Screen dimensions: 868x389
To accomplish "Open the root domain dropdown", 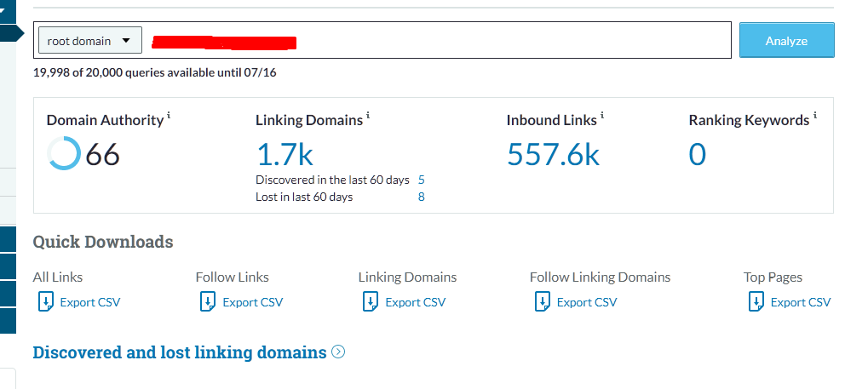I will pyautogui.click(x=89, y=40).
